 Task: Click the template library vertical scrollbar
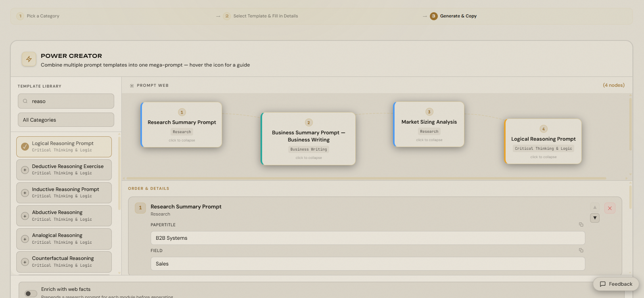pos(119,174)
